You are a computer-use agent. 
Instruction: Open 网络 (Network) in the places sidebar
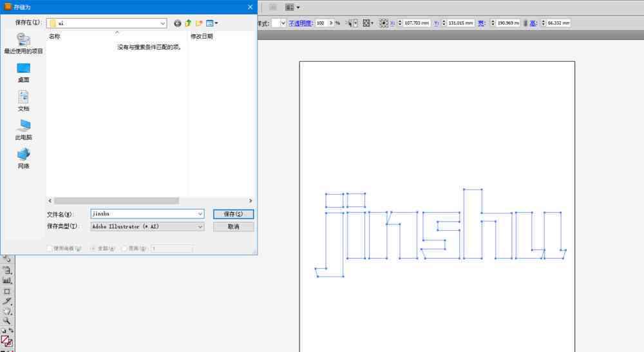pos(23,159)
